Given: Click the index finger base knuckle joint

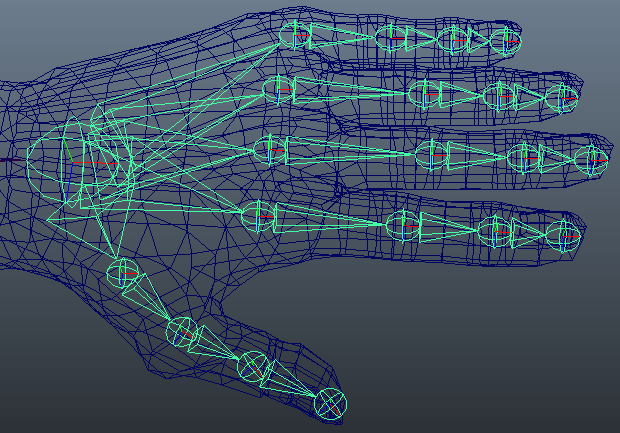Looking at the screenshot, I should click(x=257, y=215).
